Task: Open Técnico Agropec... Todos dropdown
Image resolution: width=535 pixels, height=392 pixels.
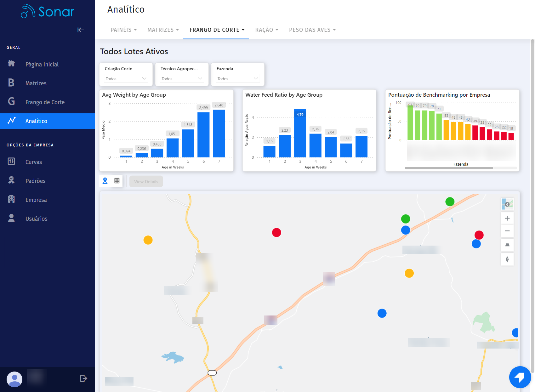Action: (182, 78)
